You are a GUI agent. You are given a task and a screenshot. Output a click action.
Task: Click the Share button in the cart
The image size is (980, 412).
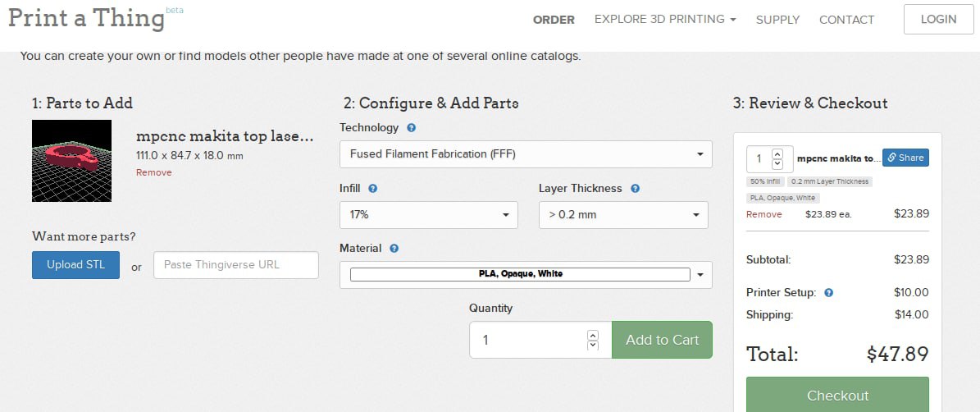[905, 158]
